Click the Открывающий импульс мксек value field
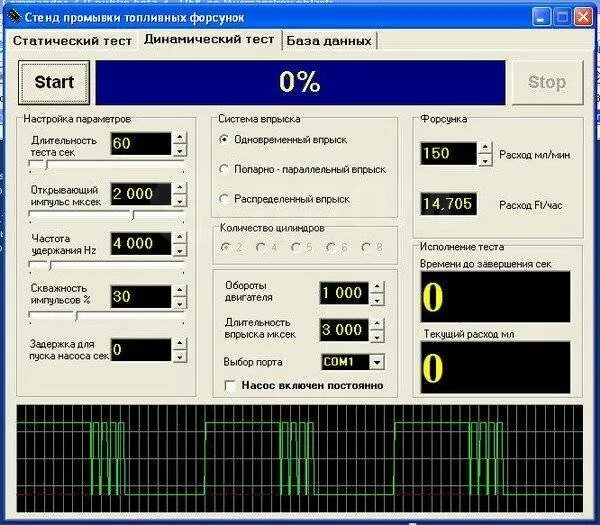The width and height of the screenshot is (600, 525). click(x=141, y=194)
